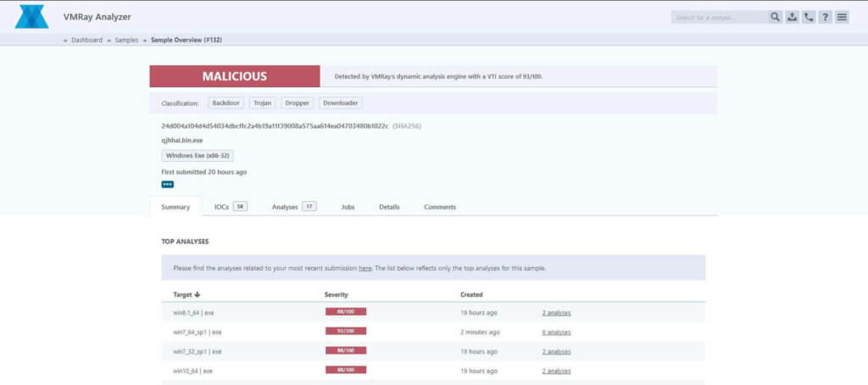Open the Details tab
Image resolution: width=868 pixels, height=385 pixels.
[389, 207]
